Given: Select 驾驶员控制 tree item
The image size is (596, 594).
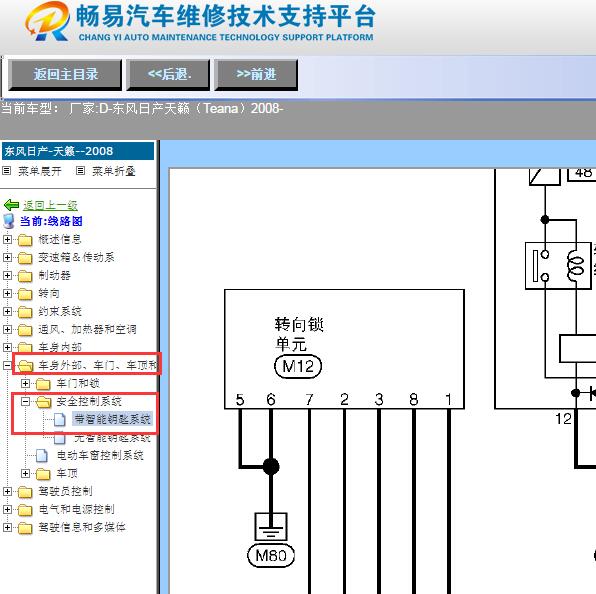Looking at the screenshot, I should tap(65, 491).
